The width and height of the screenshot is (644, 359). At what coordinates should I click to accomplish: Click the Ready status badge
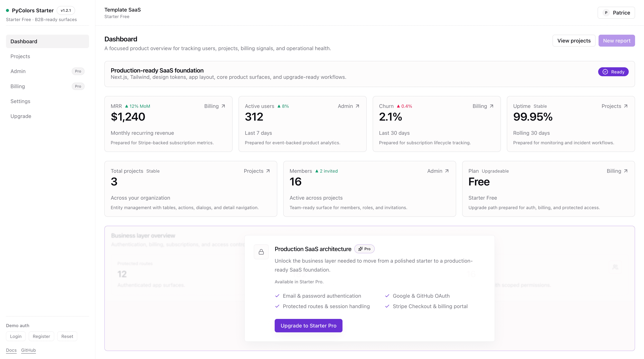[x=613, y=72]
